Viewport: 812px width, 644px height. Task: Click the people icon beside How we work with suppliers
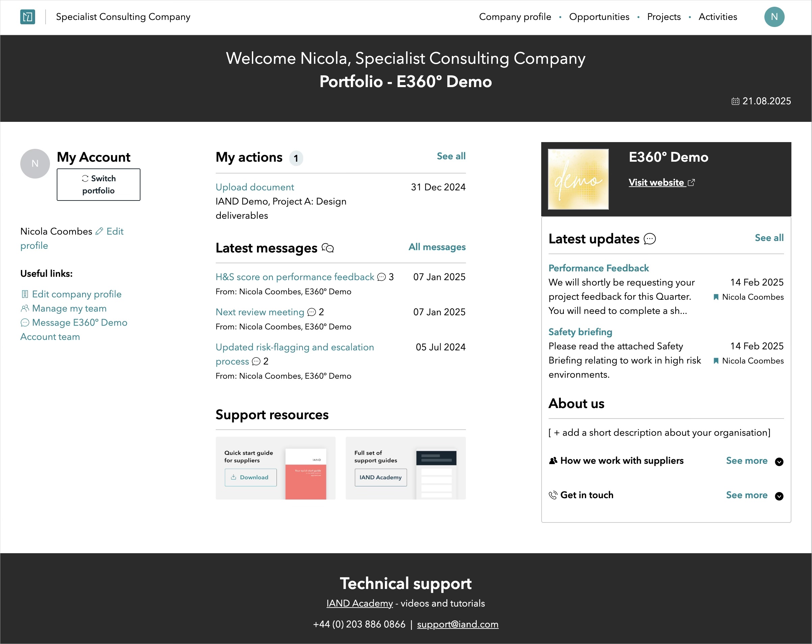[553, 461]
